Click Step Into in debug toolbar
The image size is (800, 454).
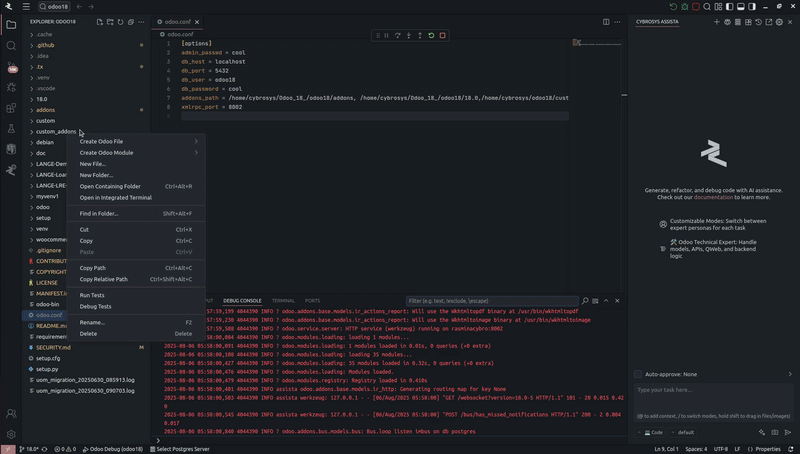click(x=409, y=36)
